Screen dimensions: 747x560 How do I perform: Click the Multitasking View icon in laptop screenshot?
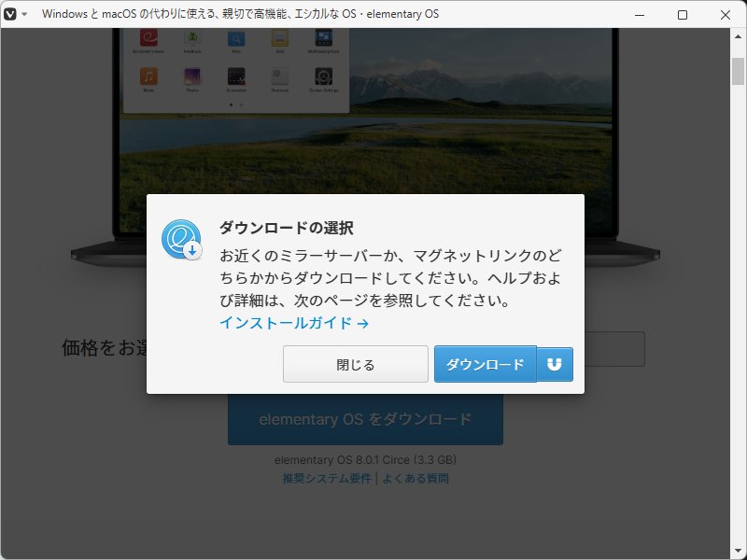click(324, 37)
